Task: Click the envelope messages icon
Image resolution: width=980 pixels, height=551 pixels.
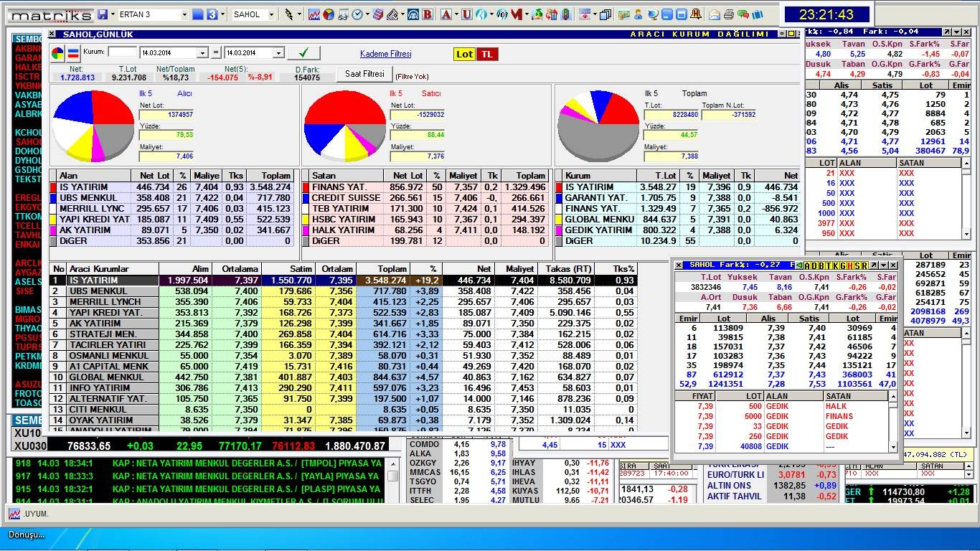Action: (x=715, y=14)
